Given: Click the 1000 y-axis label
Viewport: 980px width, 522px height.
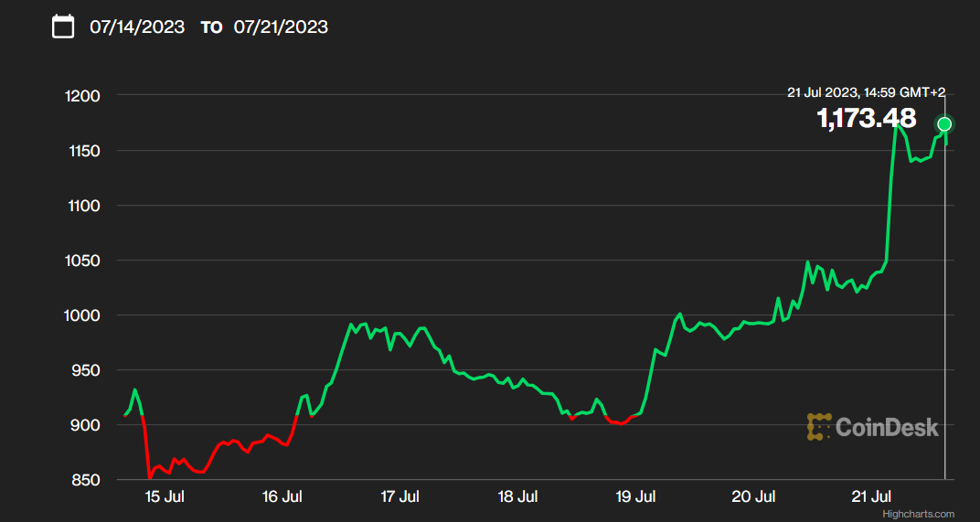Looking at the screenshot, I should [82, 315].
